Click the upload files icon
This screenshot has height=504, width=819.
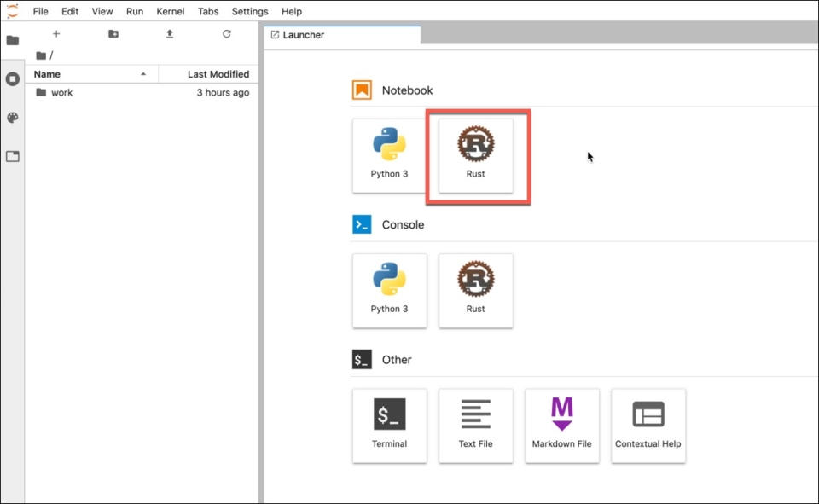(170, 34)
